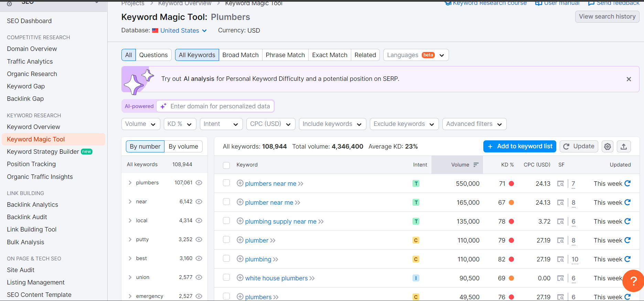Click Transactional intent badge on 'plumbers near me'
The width and height of the screenshot is (644, 301).
pos(416,184)
